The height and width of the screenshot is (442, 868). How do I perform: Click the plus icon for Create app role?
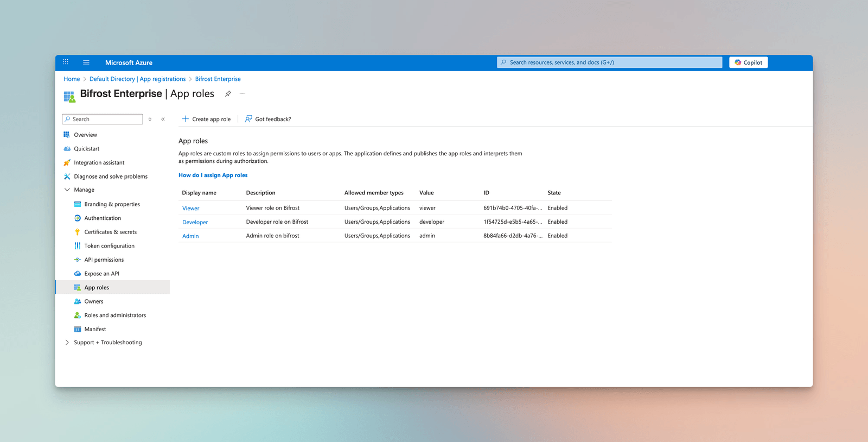point(186,119)
